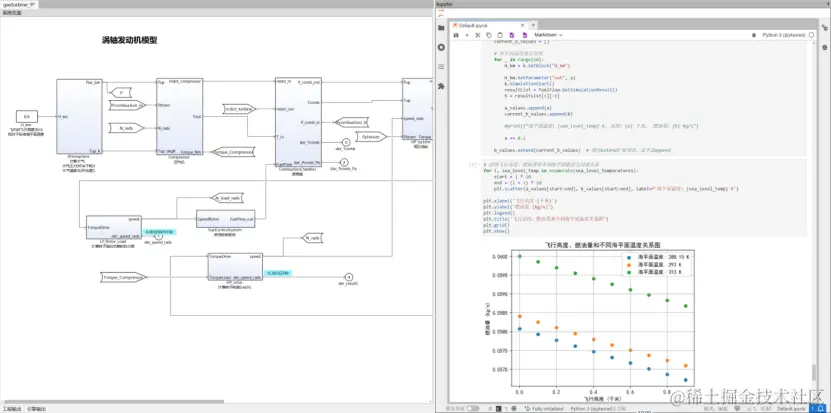The width and height of the screenshot is (831, 413).
Task: Open the running kernels sidebar icon
Action: [x=441, y=46]
